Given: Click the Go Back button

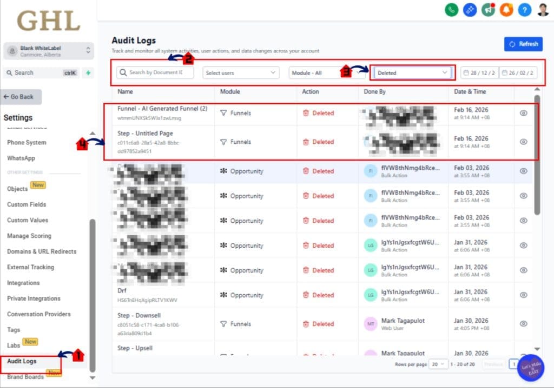Looking at the screenshot, I should pos(21,97).
